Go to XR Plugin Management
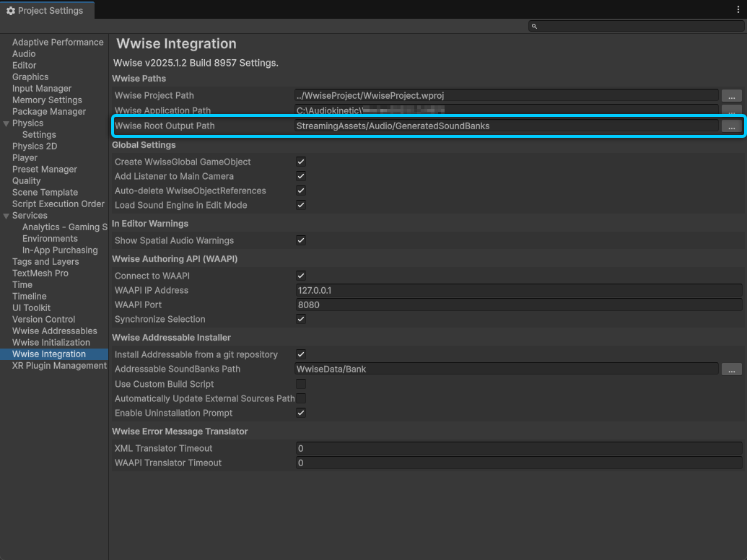This screenshot has height=560, width=747. 59,366
